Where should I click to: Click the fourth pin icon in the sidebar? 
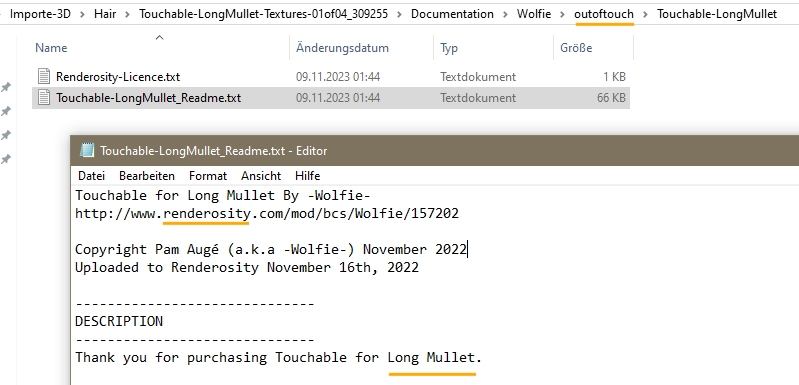click(x=6, y=159)
